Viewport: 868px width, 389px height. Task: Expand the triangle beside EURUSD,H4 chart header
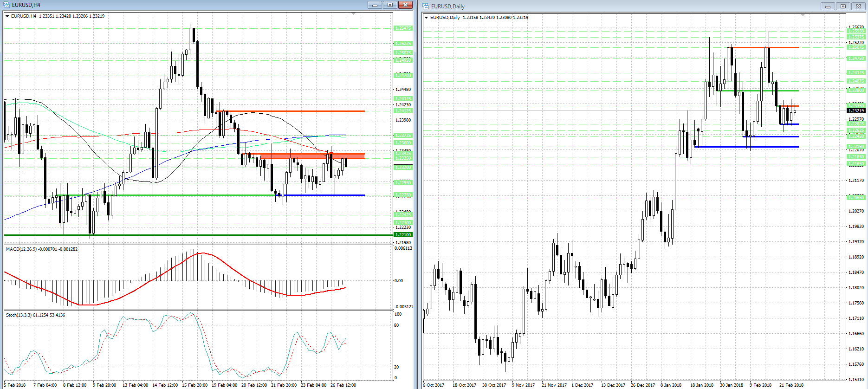click(x=7, y=16)
